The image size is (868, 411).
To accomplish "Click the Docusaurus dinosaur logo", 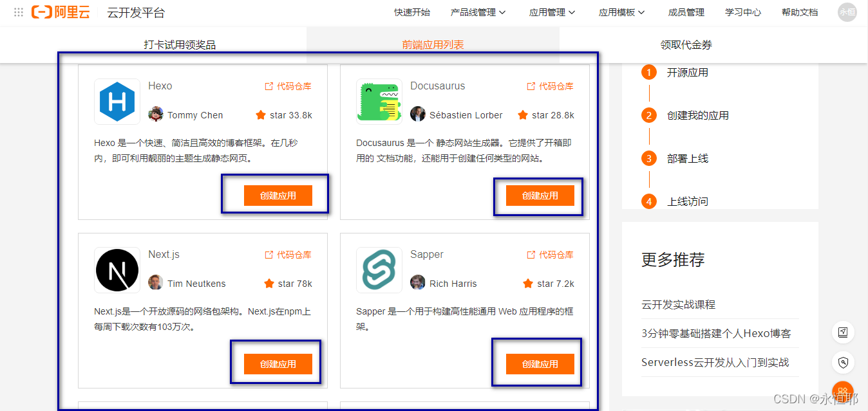I will tap(379, 102).
